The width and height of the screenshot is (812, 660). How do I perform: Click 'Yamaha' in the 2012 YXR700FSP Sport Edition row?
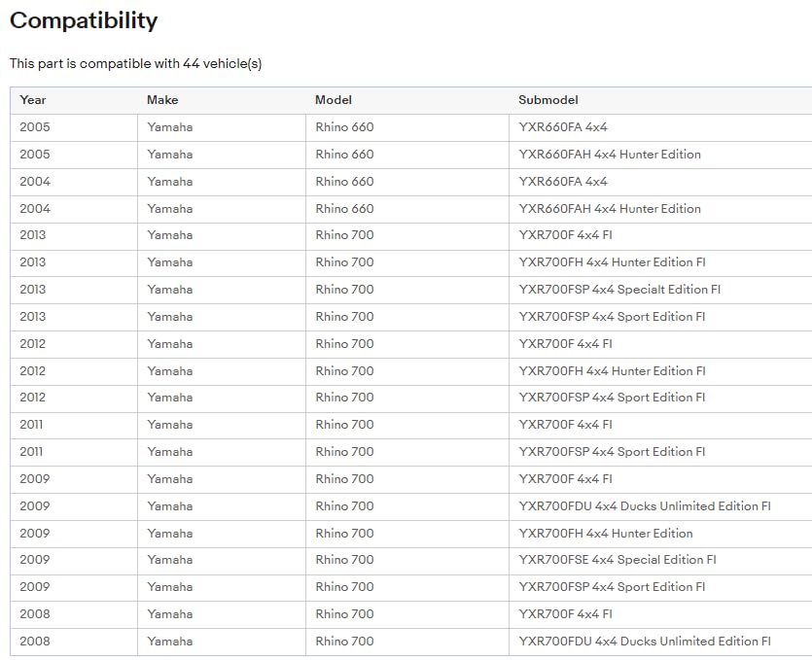coord(169,398)
